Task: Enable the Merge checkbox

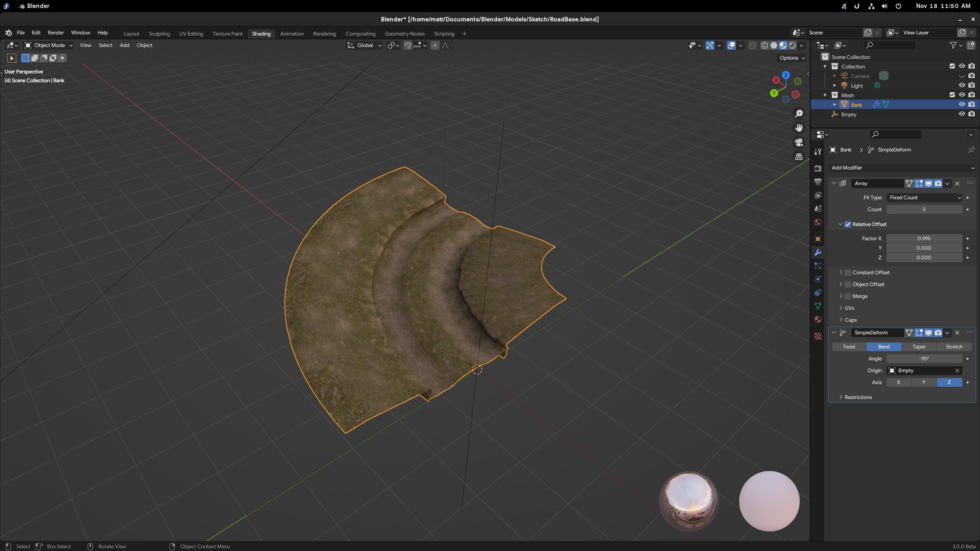Action: pyautogui.click(x=848, y=296)
